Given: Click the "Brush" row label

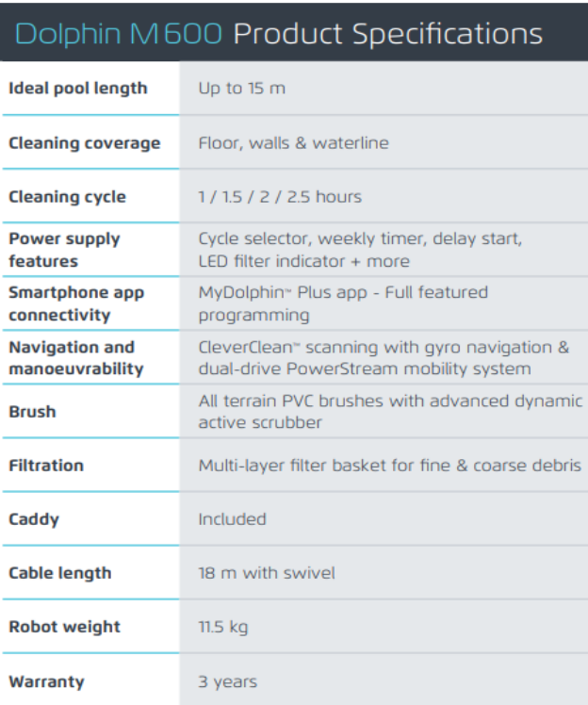Looking at the screenshot, I should click(x=32, y=412).
